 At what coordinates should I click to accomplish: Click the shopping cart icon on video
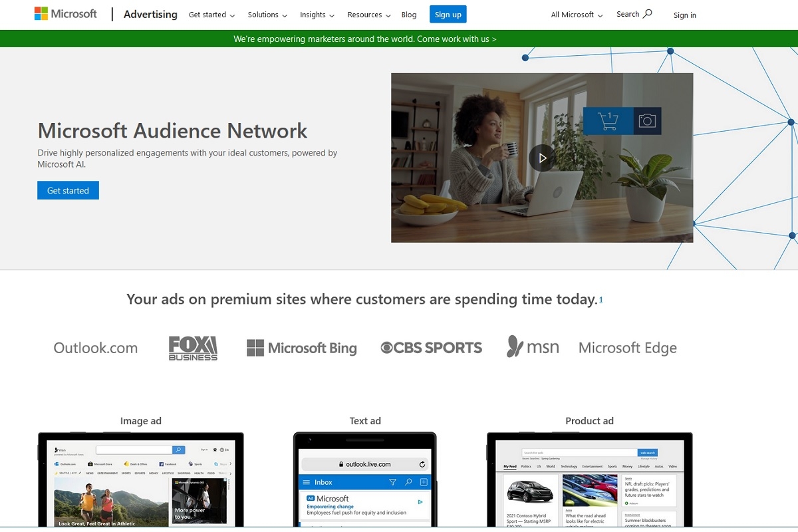tap(608, 121)
